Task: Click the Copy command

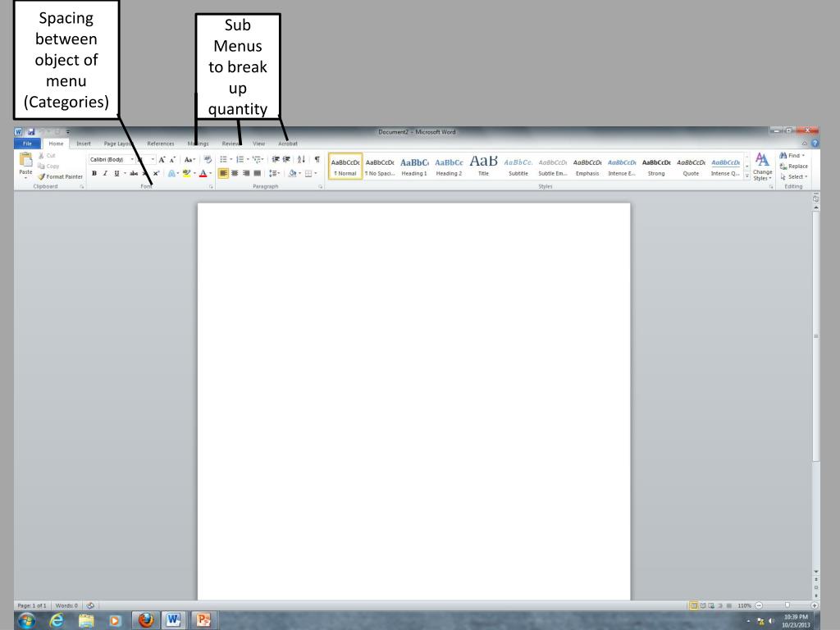Action: [48, 166]
